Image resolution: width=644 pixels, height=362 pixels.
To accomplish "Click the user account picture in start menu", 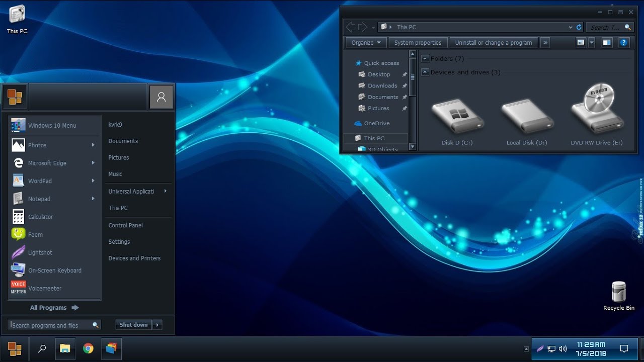I will (x=162, y=97).
